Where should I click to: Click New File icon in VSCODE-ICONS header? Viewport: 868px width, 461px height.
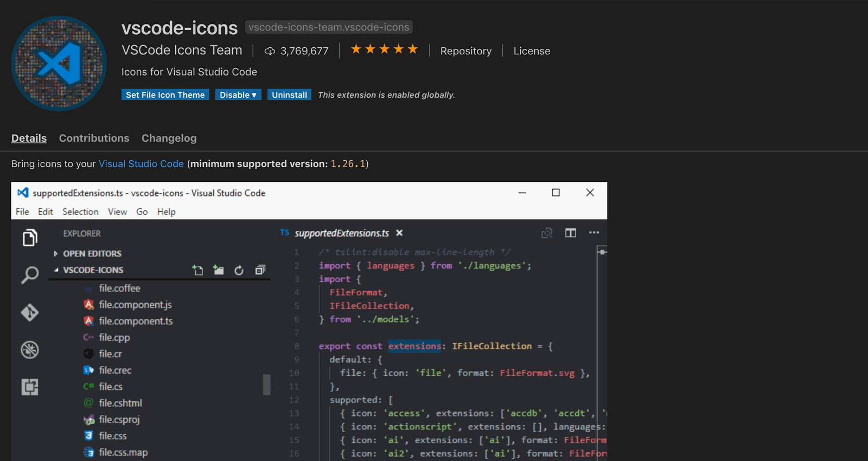click(x=197, y=270)
